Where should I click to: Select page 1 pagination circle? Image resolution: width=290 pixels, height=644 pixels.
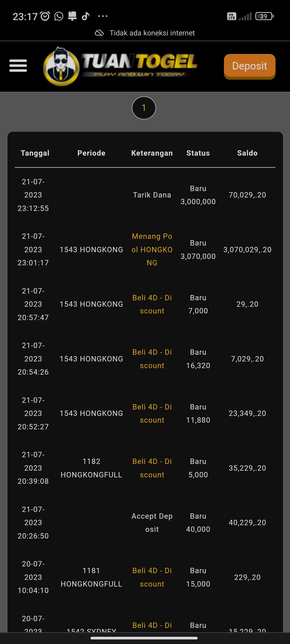[x=144, y=108]
